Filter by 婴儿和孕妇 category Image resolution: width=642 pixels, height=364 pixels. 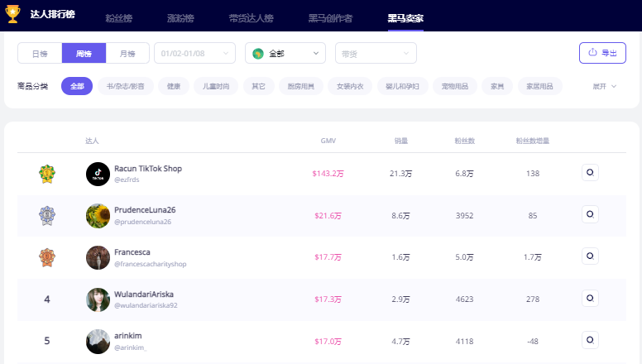point(402,86)
